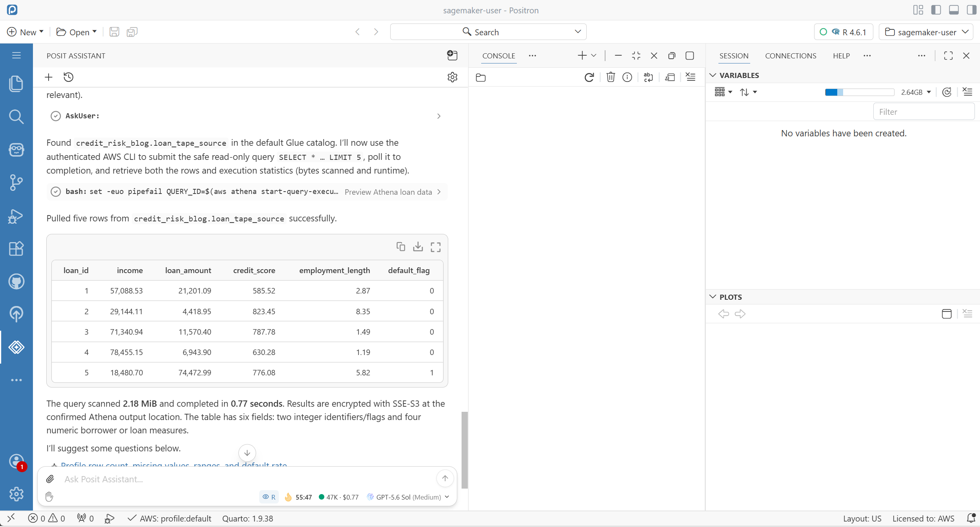The height and width of the screenshot is (527, 980).
Task: Switch to the CONNECTIONS tab
Action: tap(791, 56)
